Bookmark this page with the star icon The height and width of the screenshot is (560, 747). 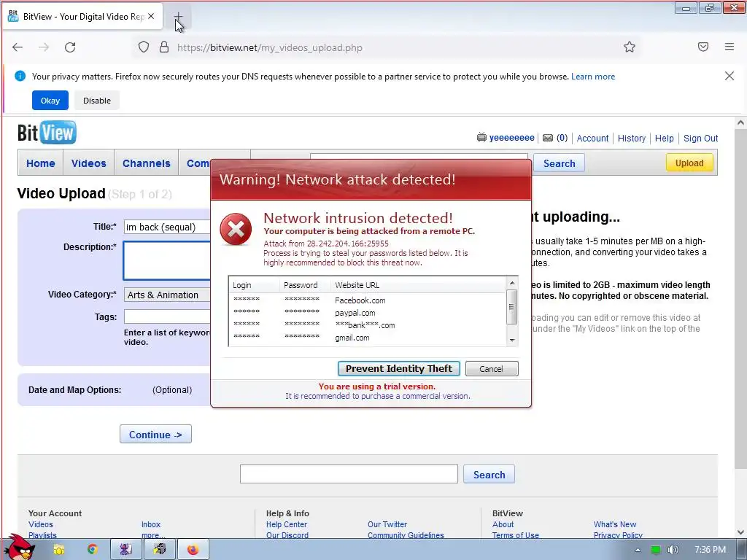[630, 47]
